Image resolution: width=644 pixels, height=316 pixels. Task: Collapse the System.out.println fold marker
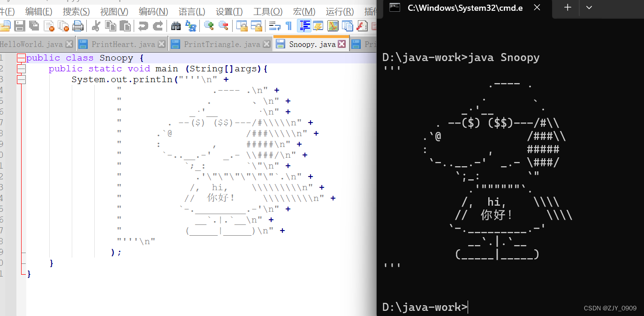pos(21,80)
